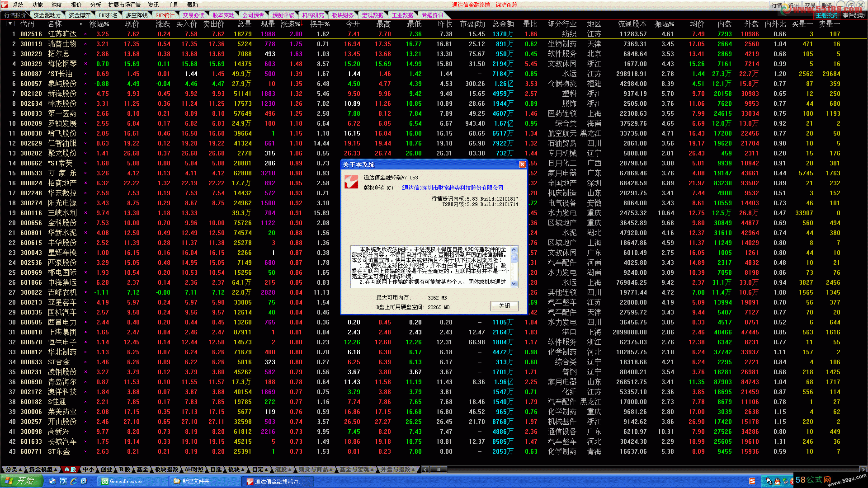868x488 pixels.
Task: Click the 关闭 button in the about dialog
Action: (504, 306)
